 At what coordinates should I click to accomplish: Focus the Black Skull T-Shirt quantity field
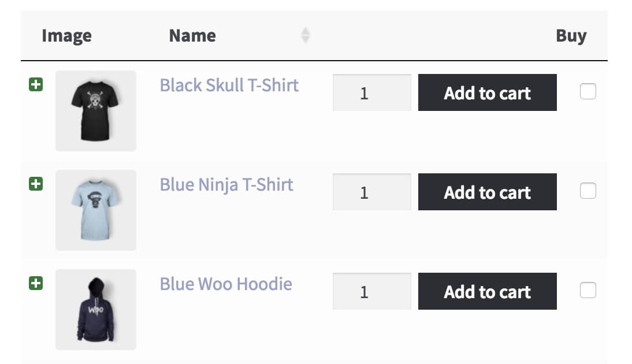pyautogui.click(x=371, y=92)
